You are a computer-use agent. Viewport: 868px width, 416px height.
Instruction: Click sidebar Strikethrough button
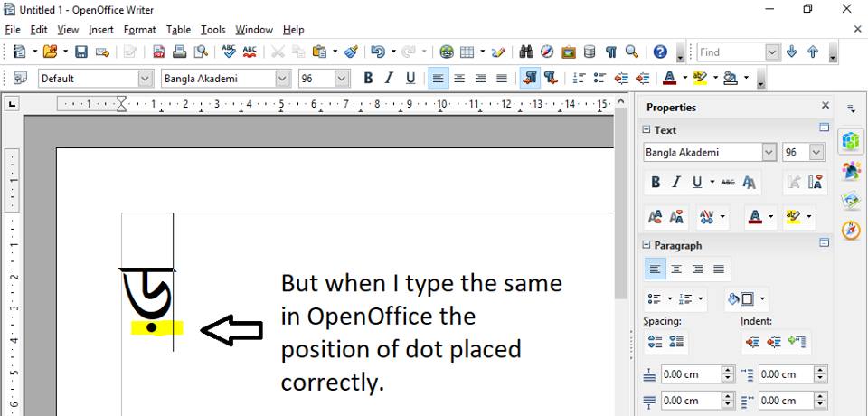tap(728, 183)
